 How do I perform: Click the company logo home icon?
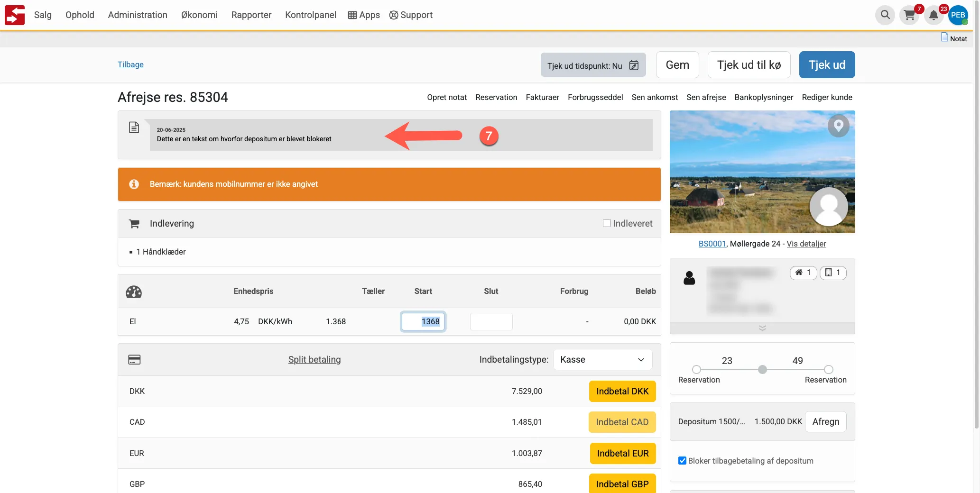coord(15,15)
